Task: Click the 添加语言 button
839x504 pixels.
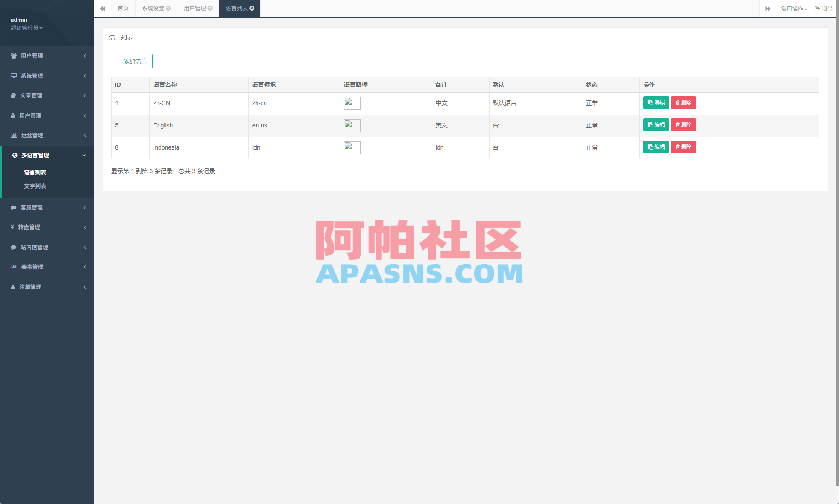Action: coord(135,61)
